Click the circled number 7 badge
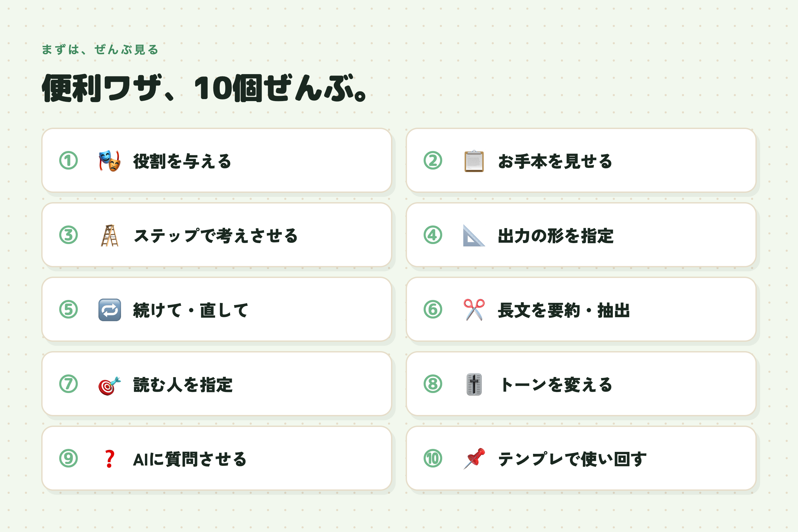798x532 pixels. click(68, 384)
